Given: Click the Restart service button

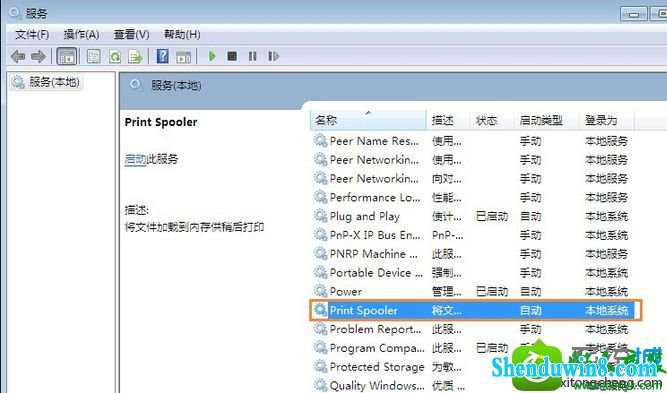Looking at the screenshot, I should pos(274,56).
